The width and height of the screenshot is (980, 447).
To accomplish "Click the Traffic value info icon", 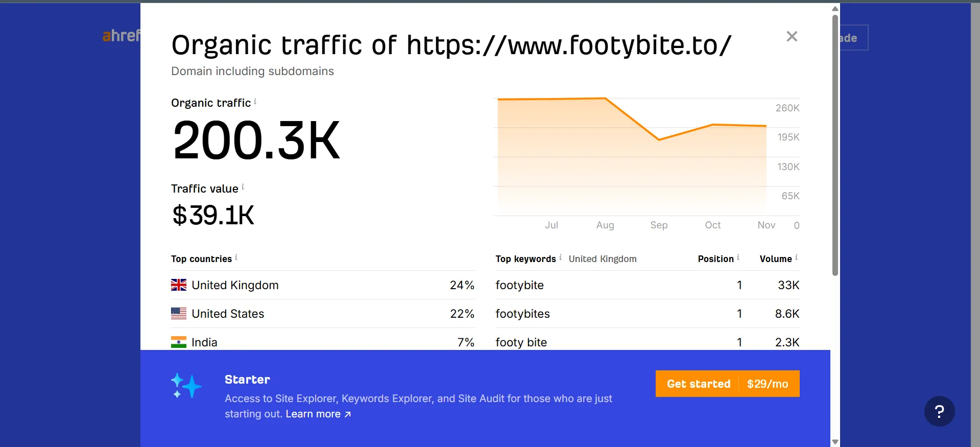I will click(243, 187).
